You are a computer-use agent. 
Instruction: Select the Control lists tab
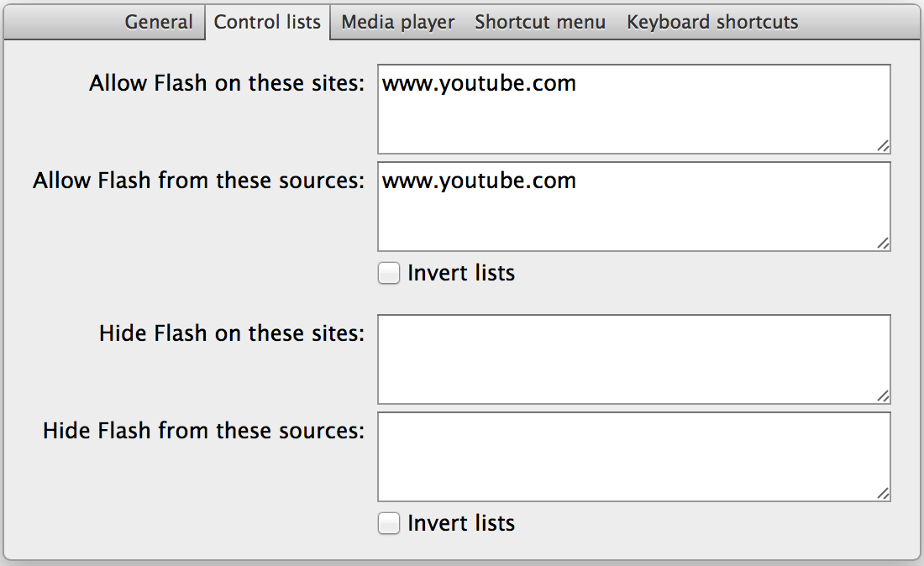pyautogui.click(x=267, y=22)
